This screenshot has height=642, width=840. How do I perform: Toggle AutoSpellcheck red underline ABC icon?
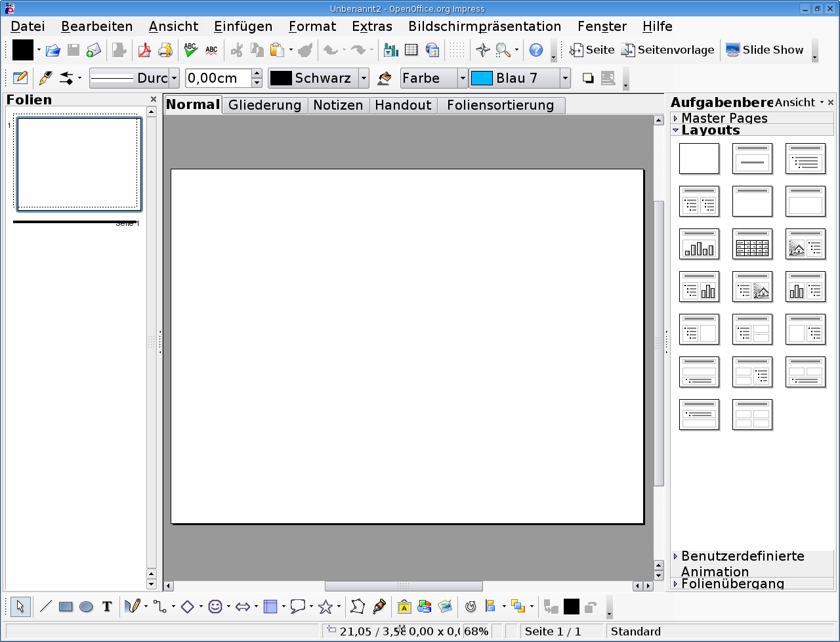[211, 50]
